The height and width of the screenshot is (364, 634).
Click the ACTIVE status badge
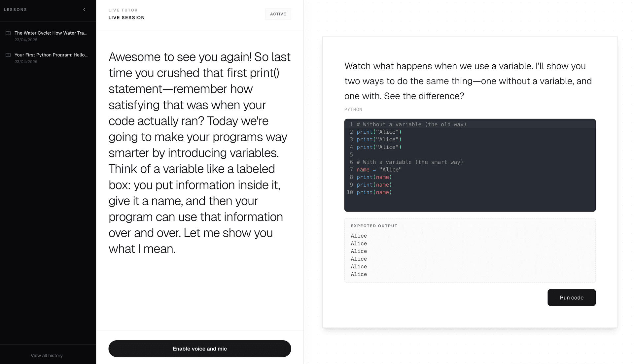tap(278, 14)
